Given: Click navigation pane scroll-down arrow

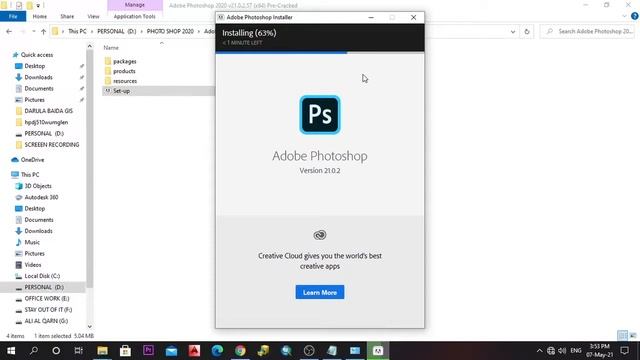Looking at the screenshot, I should point(90,327).
